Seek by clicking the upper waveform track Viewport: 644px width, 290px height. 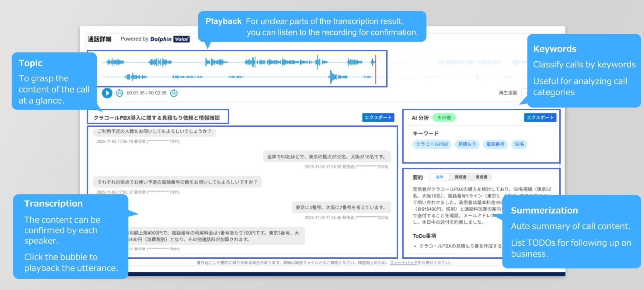click(x=238, y=62)
